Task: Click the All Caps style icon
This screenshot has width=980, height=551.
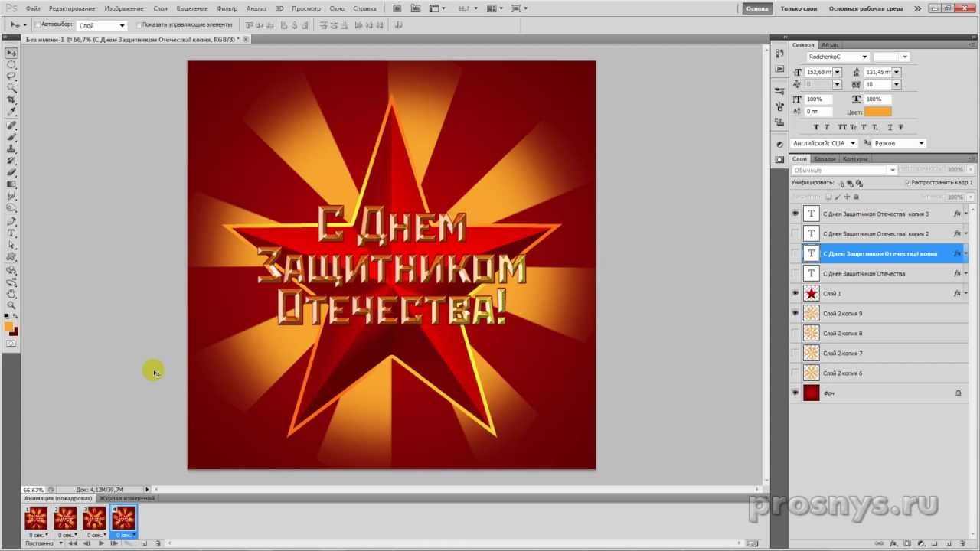Action: click(x=842, y=127)
